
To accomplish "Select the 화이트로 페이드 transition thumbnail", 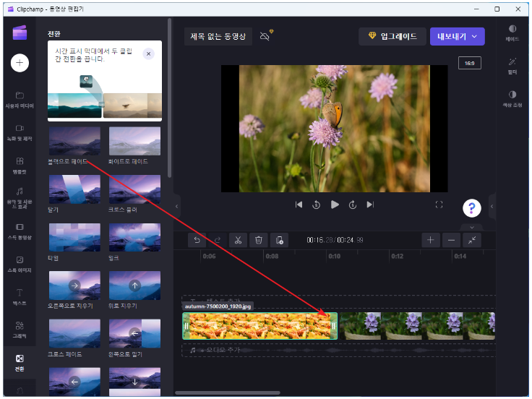I will coord(134,141).
